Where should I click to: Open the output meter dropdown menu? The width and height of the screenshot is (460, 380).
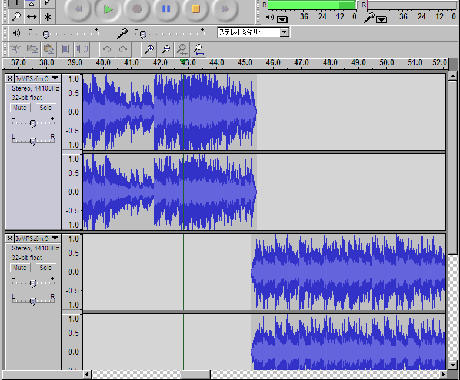pos(282,19)
